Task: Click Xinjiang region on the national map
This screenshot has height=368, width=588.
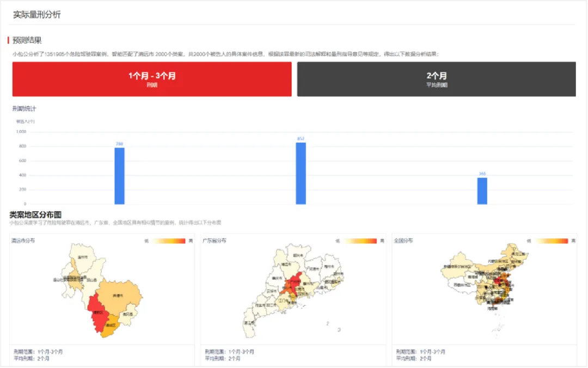Action: click(456, 266)
